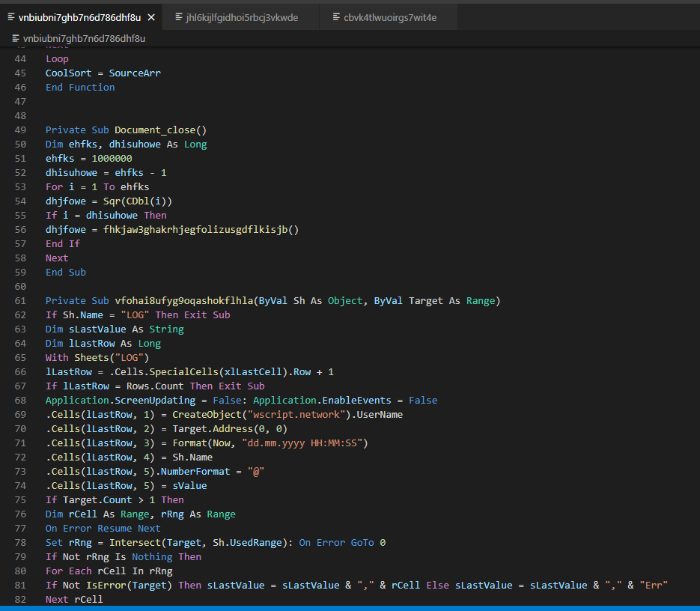The height and width of the screenshot is (611, 700).
Task: Close the vnbiubni7ghb7n6d786dhf8u tab
Action: tap(151, 17)
